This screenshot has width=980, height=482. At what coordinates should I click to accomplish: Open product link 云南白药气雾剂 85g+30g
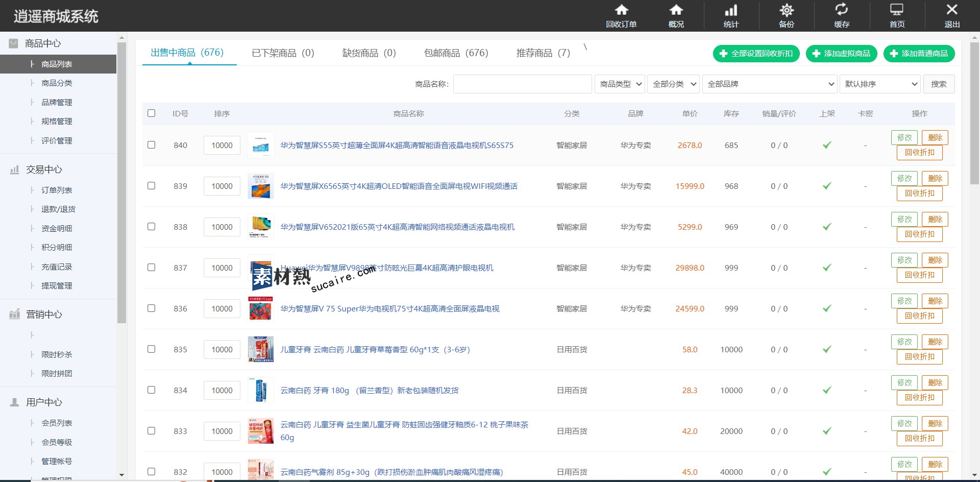pyautogui.click(x=391, y=472)
